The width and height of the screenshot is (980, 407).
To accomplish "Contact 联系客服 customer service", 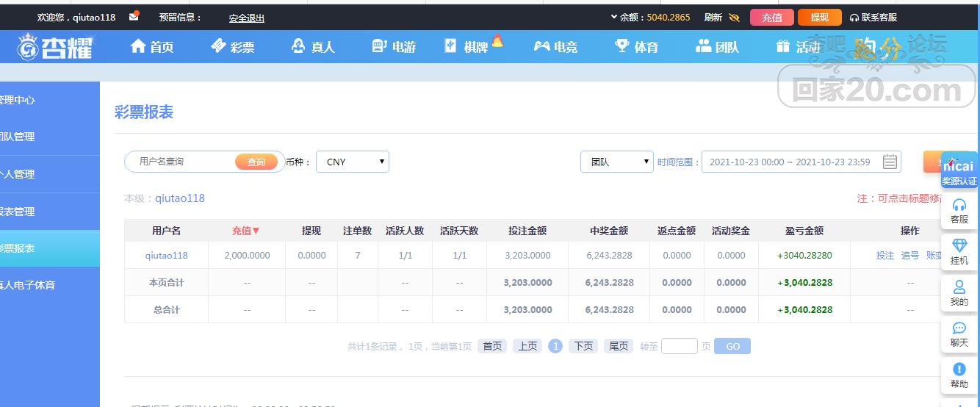I will point(873,18).
